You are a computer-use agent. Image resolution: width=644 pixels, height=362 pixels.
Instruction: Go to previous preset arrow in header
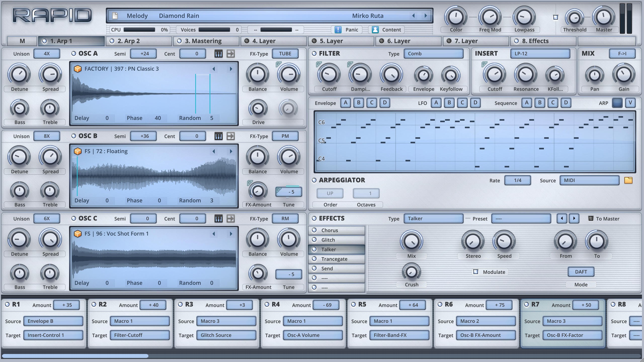[413, 16]
